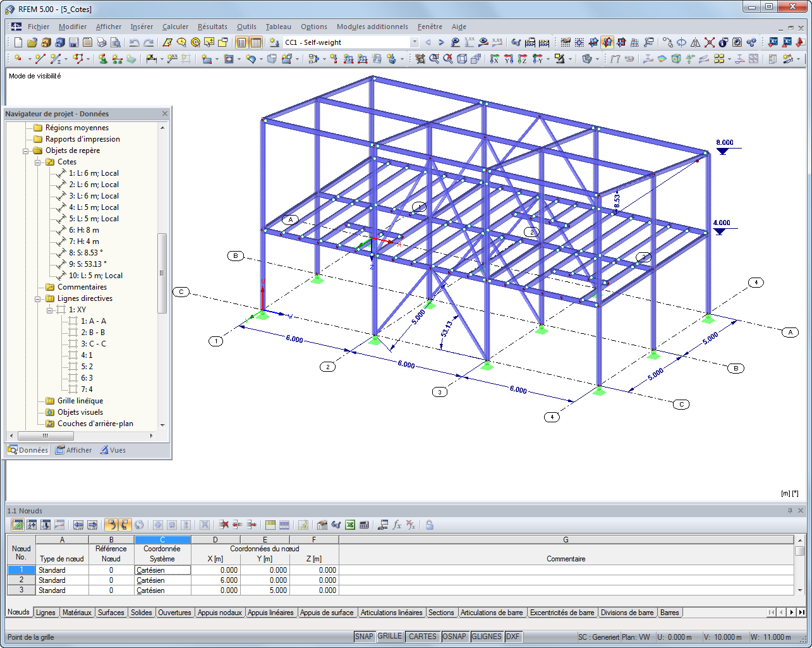Switch to the Données navigator tab
This screenshot has height=648, width=812.
coord(28,450)
